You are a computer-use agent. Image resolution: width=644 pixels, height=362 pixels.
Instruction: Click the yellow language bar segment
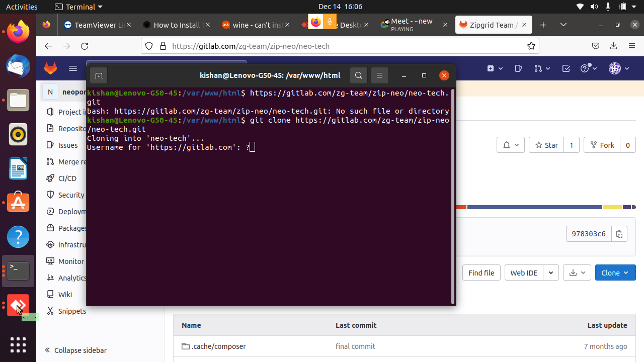pyautogui.click(x=612, y=207)
